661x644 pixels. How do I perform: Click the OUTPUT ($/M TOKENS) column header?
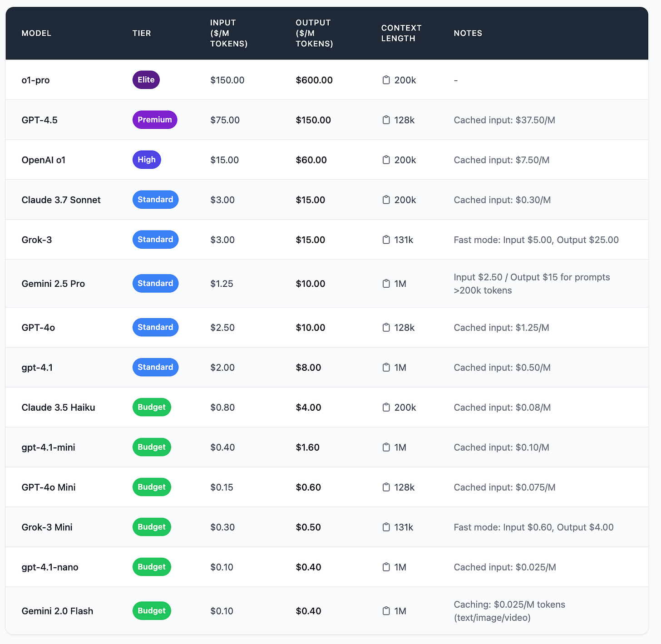coord(314,33)
